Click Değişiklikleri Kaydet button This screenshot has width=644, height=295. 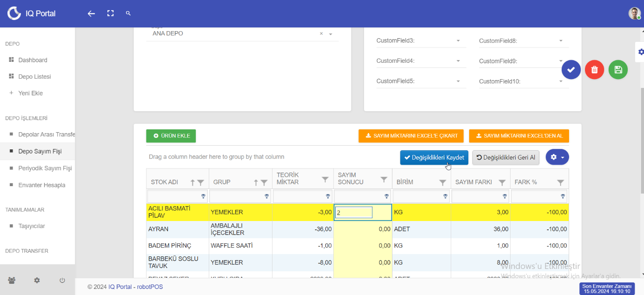pyautogui.click(x=434, y=157)
